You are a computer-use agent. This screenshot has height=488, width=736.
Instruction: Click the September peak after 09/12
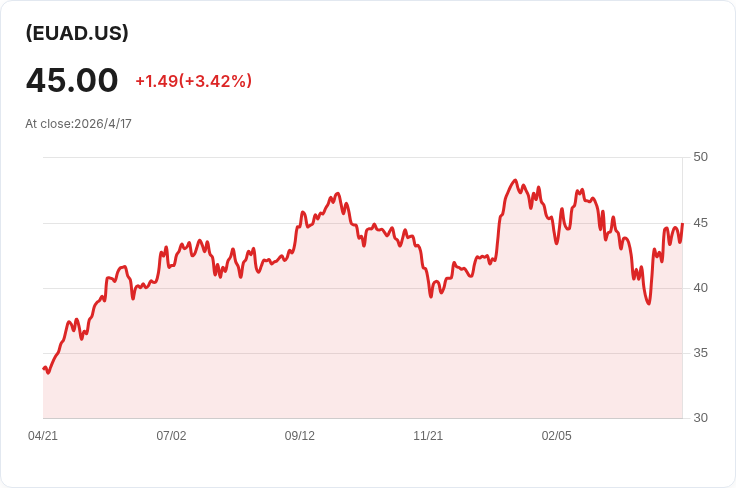pyautogui.click(x=337, y=193)
